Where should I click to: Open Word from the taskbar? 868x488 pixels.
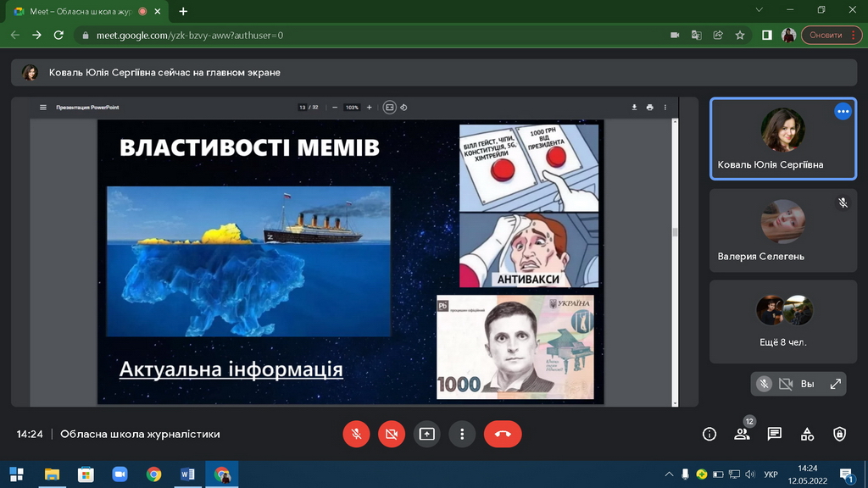point(187,474)
